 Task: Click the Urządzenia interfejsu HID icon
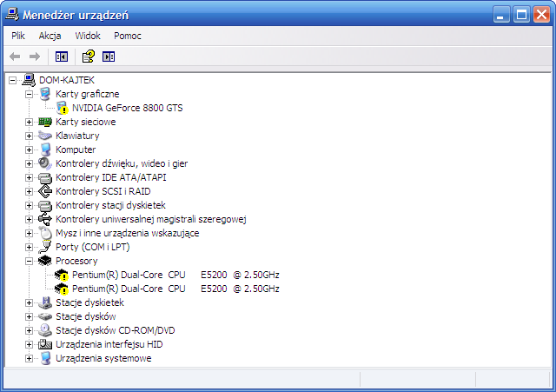[45, 344]
